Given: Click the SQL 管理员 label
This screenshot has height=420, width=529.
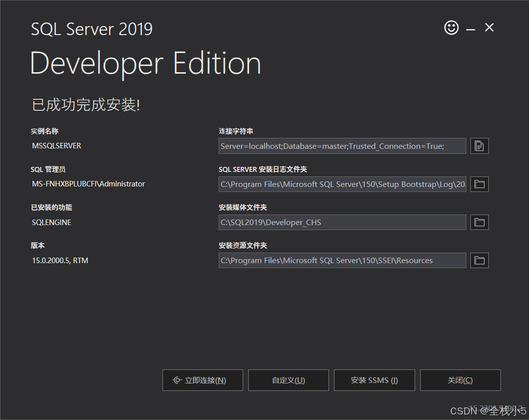Looking at the screenshot, I should (48, 169).
